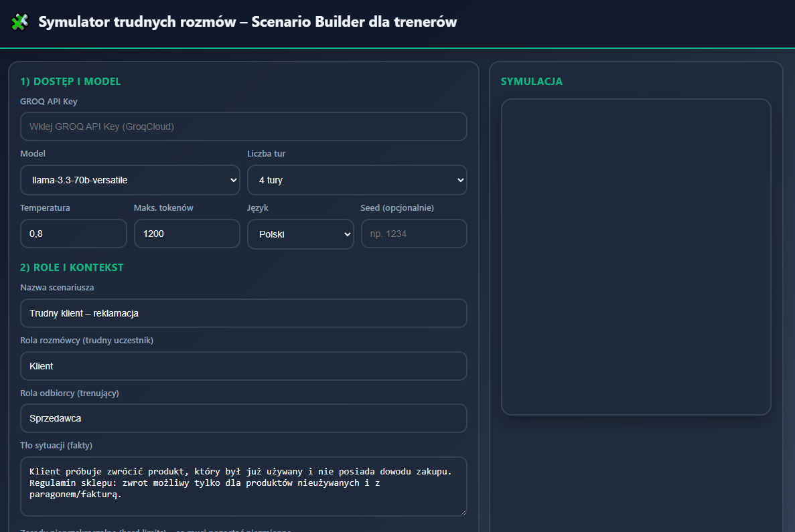Click the "Sprzedawca" recipient role field
The image size is (795, 532).
coord(243,418)
